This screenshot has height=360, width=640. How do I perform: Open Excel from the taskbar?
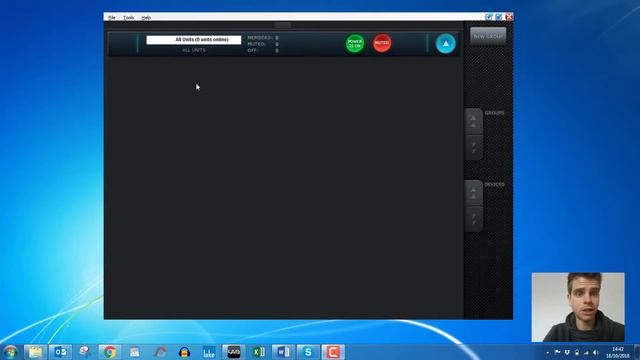[x=258, y=352]
